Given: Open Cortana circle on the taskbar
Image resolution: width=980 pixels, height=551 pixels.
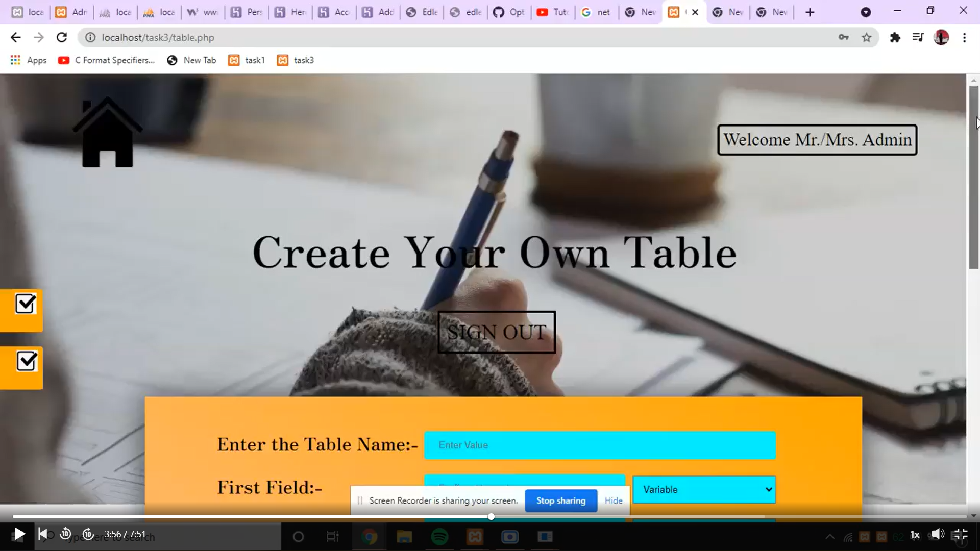Looking at the screenshot, I should click(x=299, y=537).
